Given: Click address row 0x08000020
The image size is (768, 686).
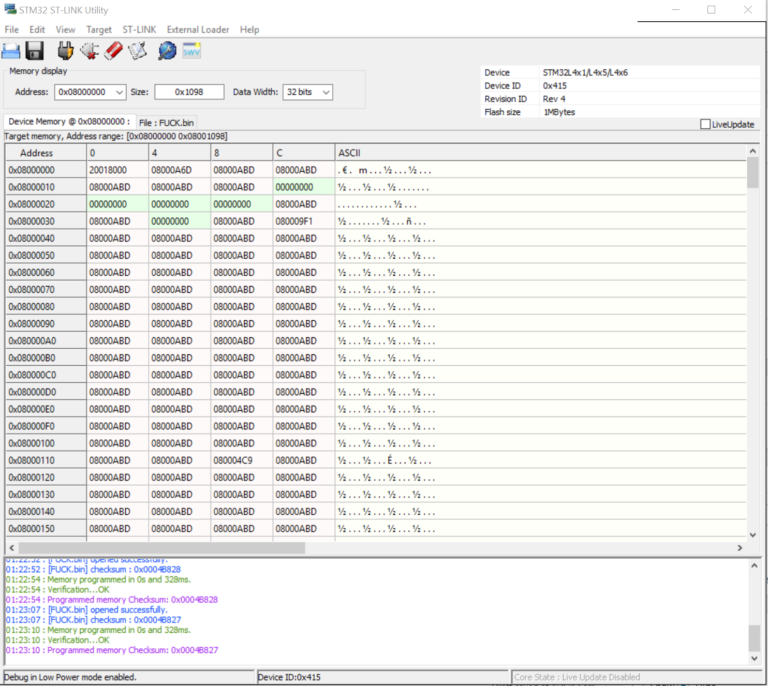Looking at the screenshot, I should pyautogui.click(x=46, y=204).
